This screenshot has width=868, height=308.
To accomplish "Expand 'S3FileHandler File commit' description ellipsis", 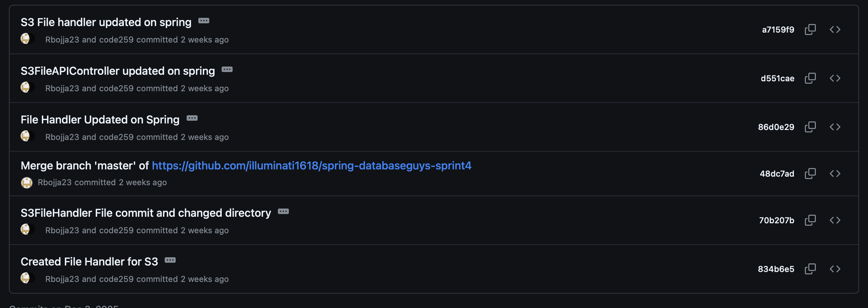I will pyautogui.click(x=283, y=212).
